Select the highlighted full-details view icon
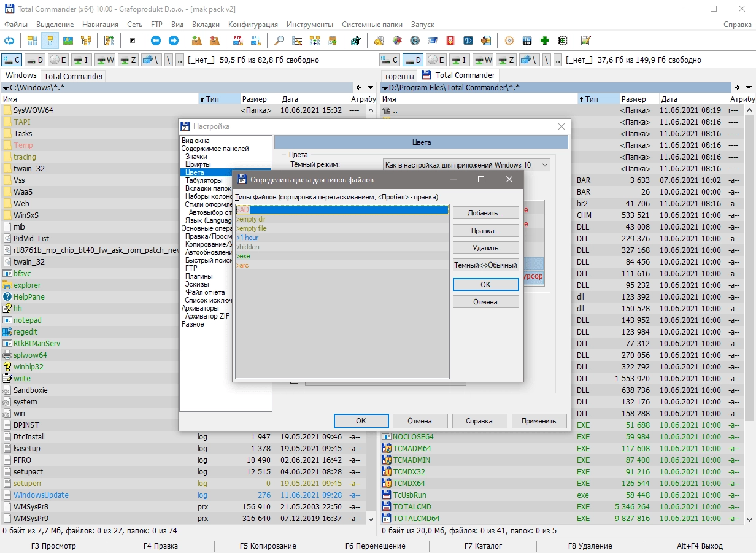The height and width of the screenshot is (553, 756). tap(50, 41)
